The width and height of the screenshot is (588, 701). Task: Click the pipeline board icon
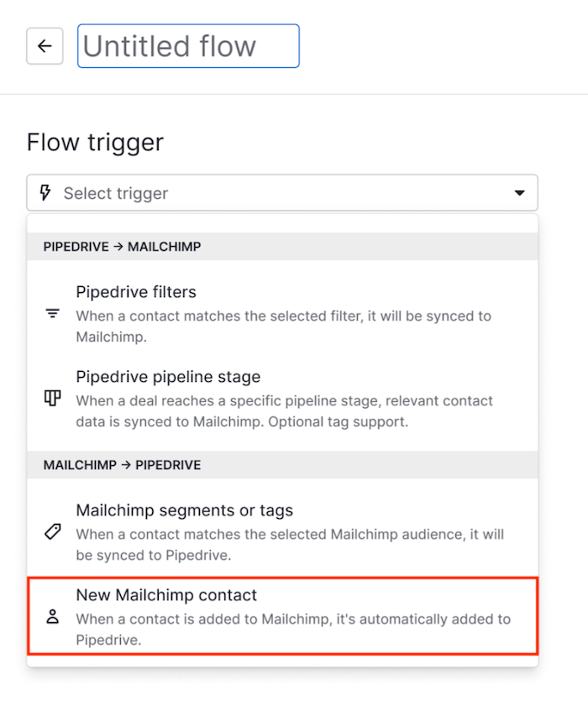(53, 399)
